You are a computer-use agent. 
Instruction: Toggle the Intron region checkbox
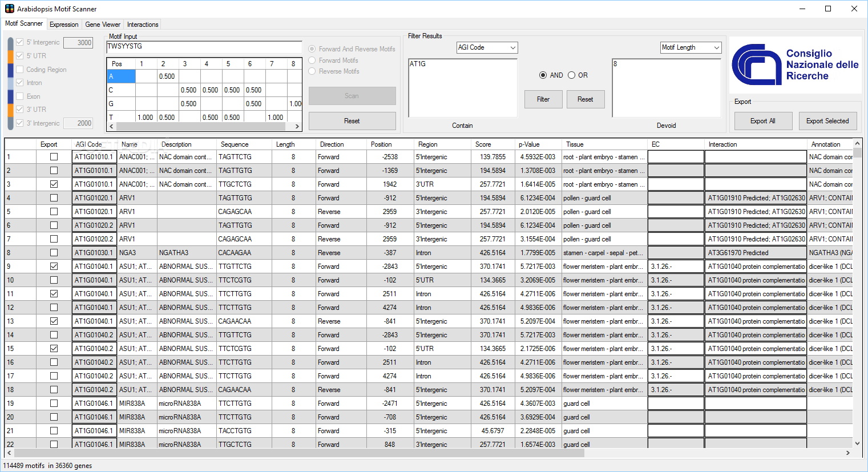tap(20, 83)
